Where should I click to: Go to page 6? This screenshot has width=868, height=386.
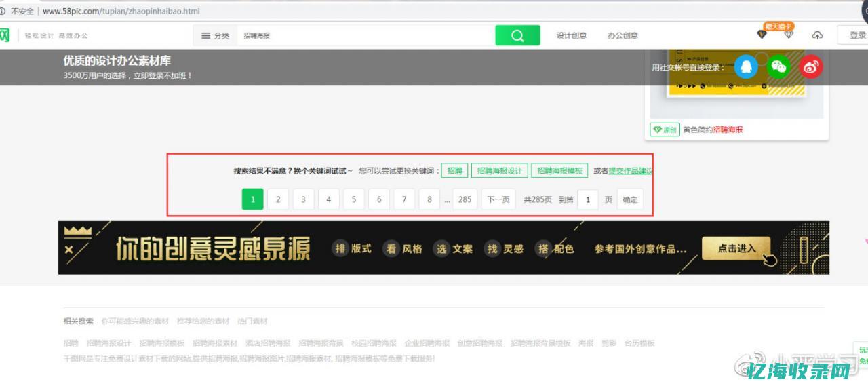379,199
